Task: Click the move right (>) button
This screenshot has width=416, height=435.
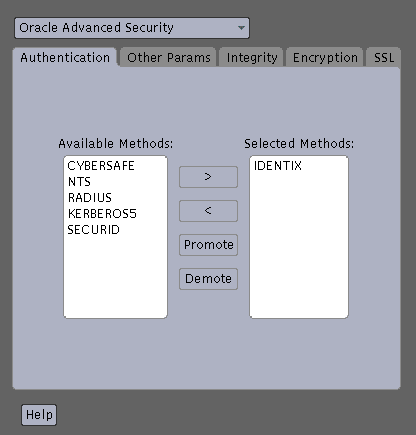Action: pos(208,177)
